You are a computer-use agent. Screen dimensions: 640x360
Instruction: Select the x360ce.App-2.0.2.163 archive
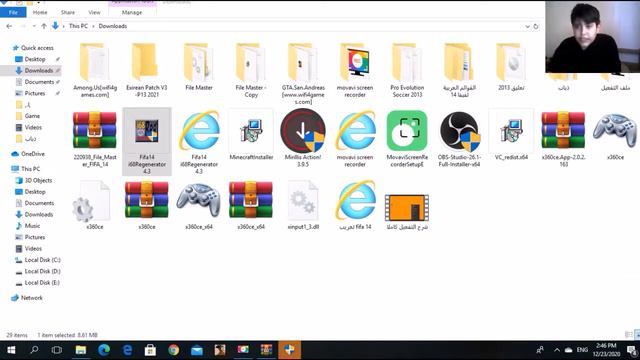pyautogui.click(x=563, y=139)
